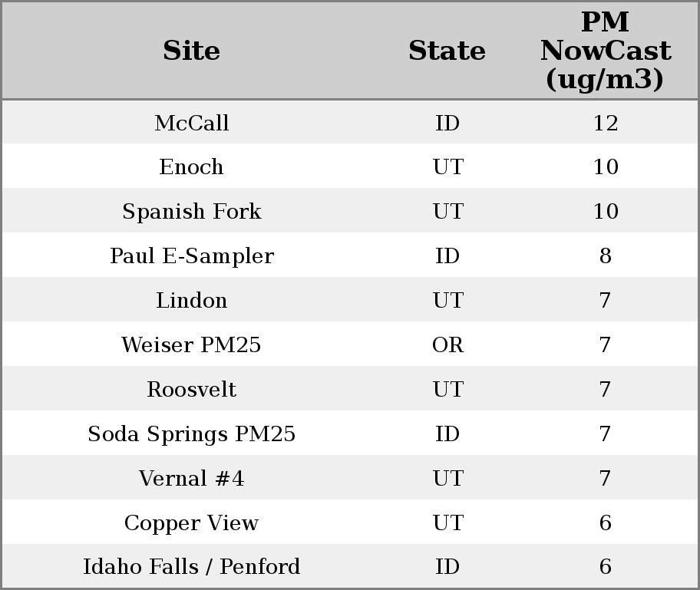
Task: Click the PM NowCast column header
Action: click(x=605, y=51)
